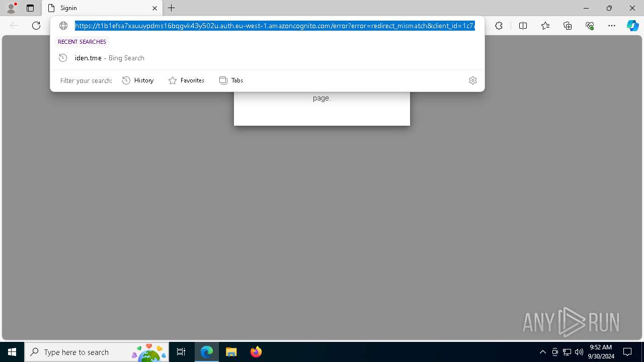644x362 pixels.
Task: Open Task View on taskbar
Action: (181, 352)
